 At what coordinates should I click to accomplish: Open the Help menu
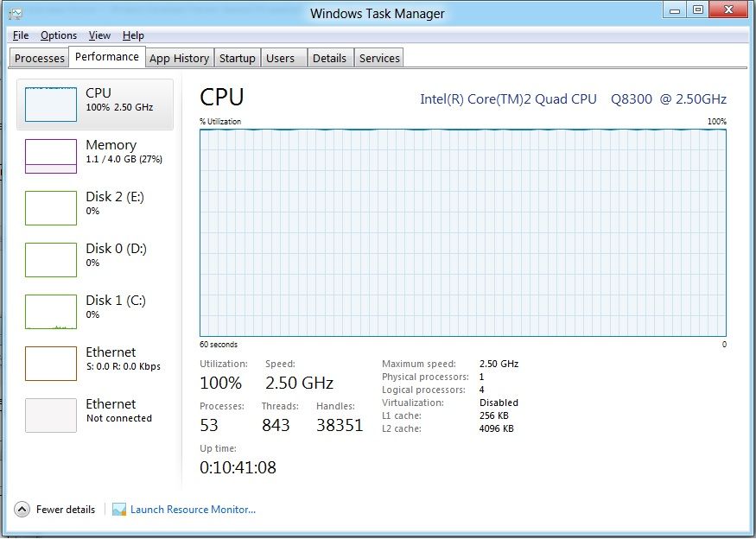tap(133, 35)
